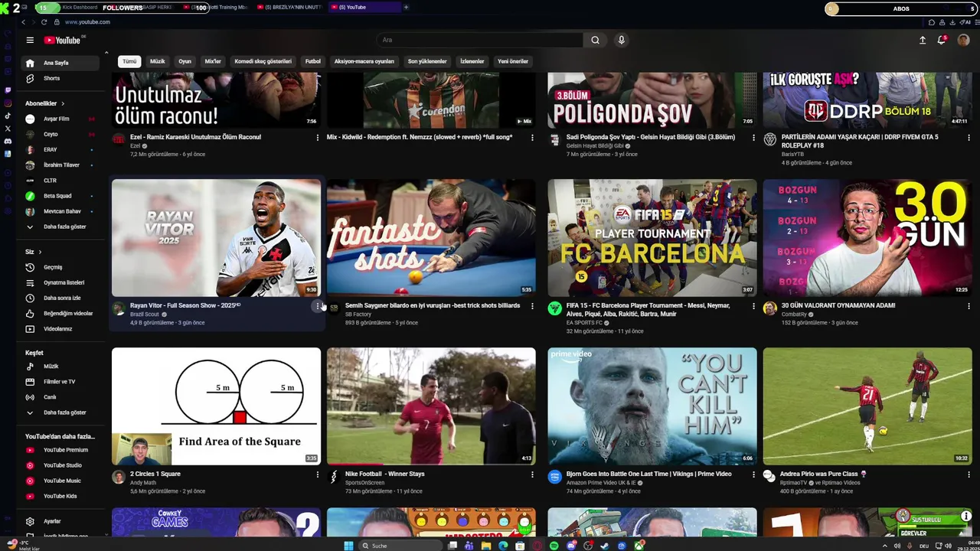Open options for Sadi Poligonda Şov video
The height and width of the screenshot is (551, 980).
click(x=753, y=138)
